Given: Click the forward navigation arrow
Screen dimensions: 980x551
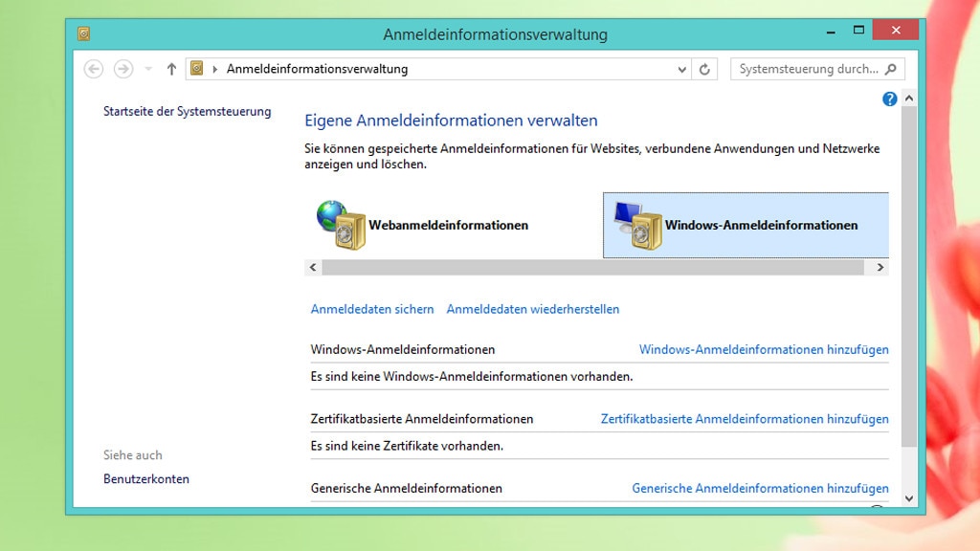Looking at the screenshot, I should tap(123, 69).
